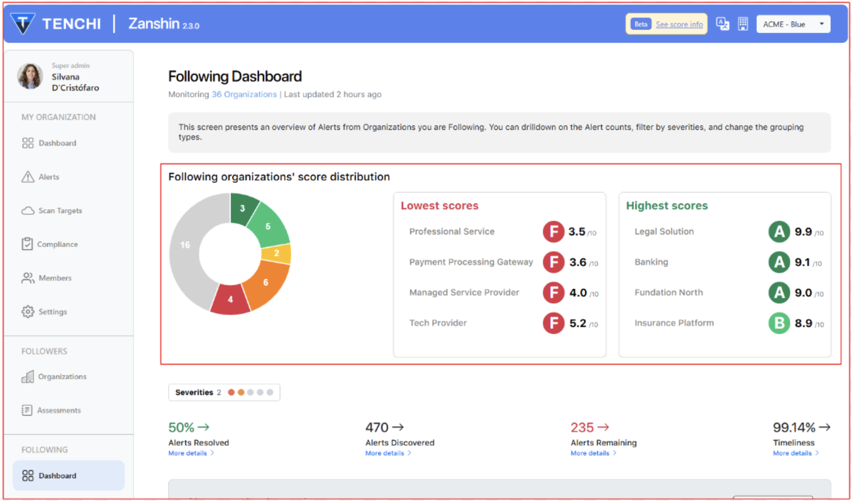The image size is (852, 504).
Task: Open More details under Alerts Resolved
Action: click(191, 453)
